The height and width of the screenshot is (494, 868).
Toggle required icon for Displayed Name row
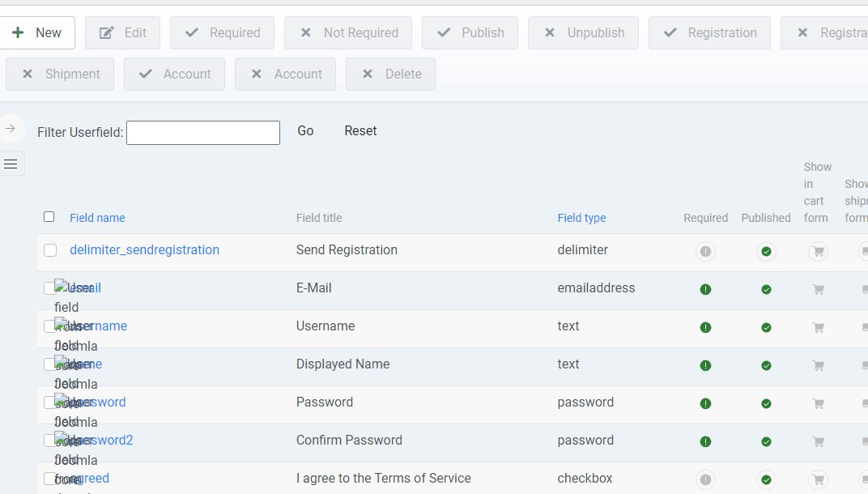(705, 365)
